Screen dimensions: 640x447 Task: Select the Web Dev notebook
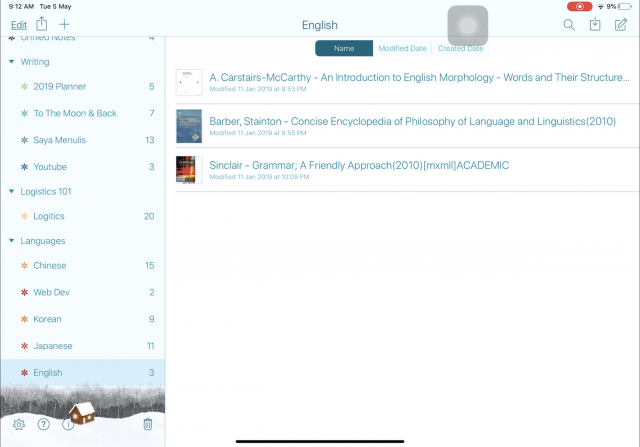pos(83,292)
